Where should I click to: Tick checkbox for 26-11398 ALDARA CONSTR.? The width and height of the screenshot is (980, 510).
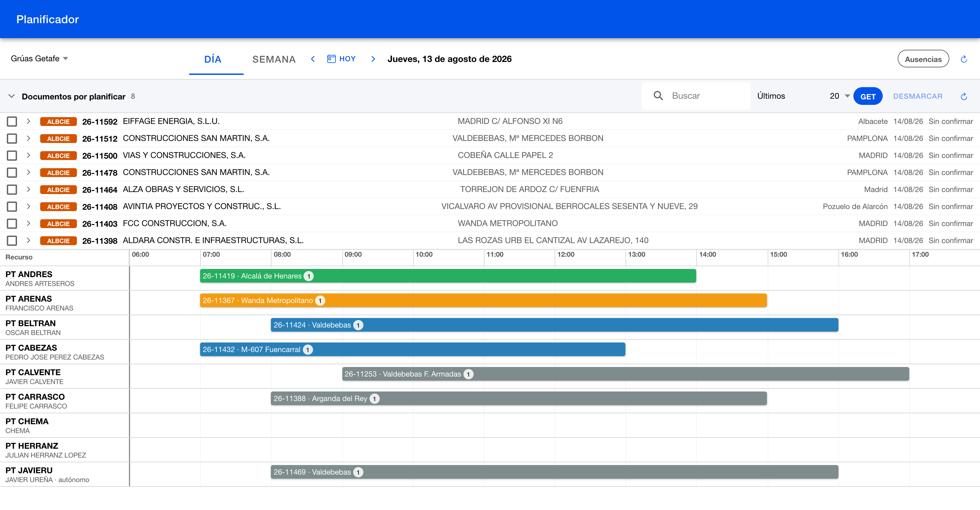tap(12, 241)
